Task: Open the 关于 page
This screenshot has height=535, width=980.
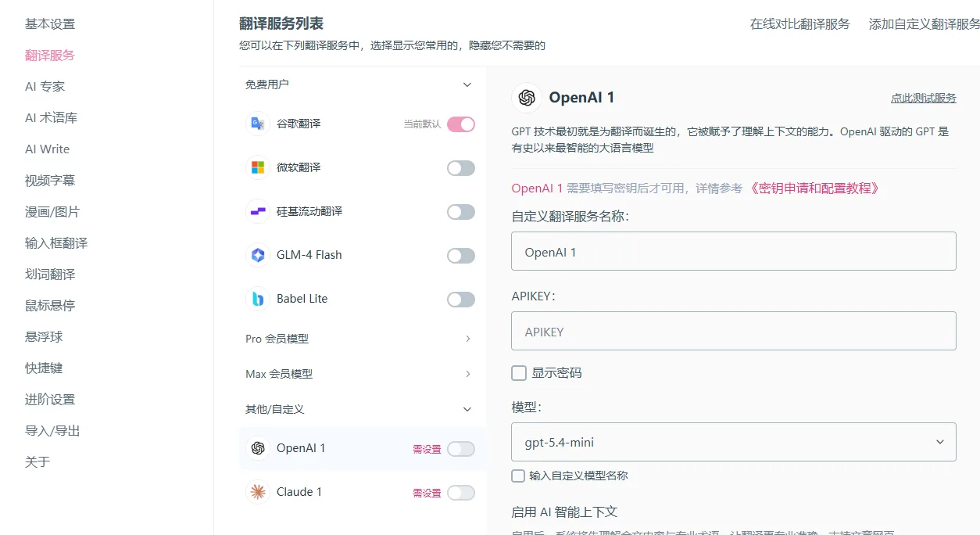Action: pos(38,462)
